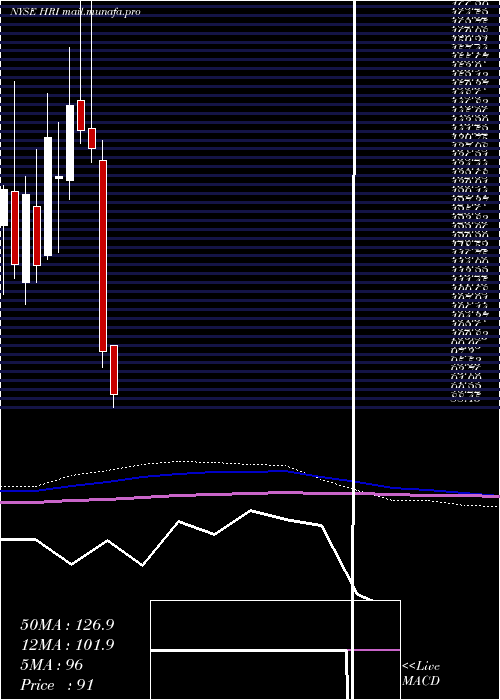Screen dimensions: 500x700
Task: Select the tallest red candlestick body
Action: pyautogui.click(x=103, y=256)
